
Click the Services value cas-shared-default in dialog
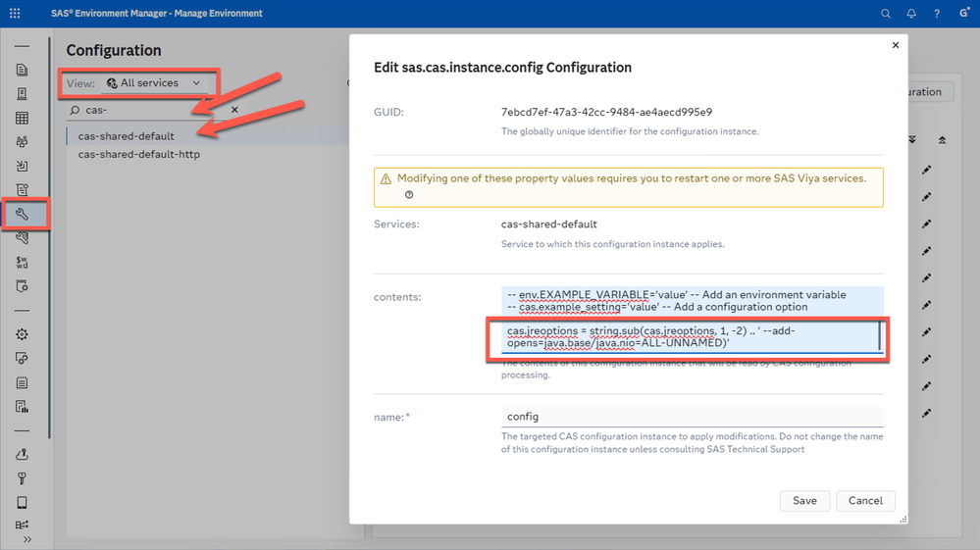(548, 225)
